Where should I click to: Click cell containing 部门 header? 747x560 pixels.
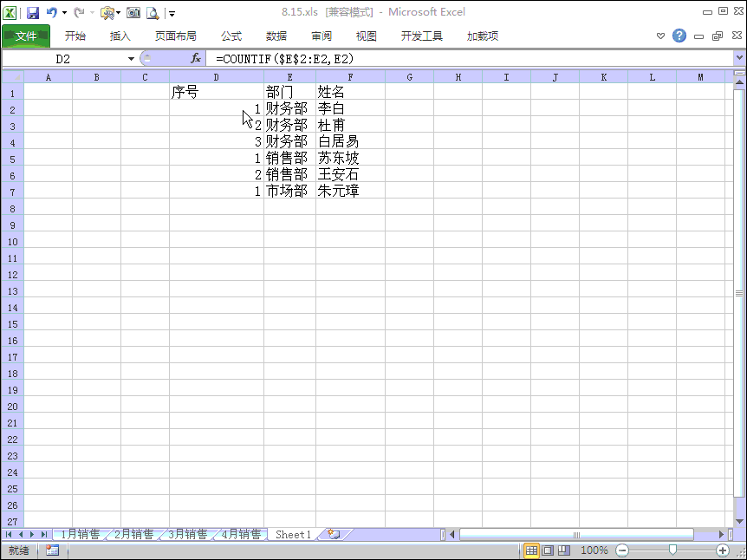(289, 92)
